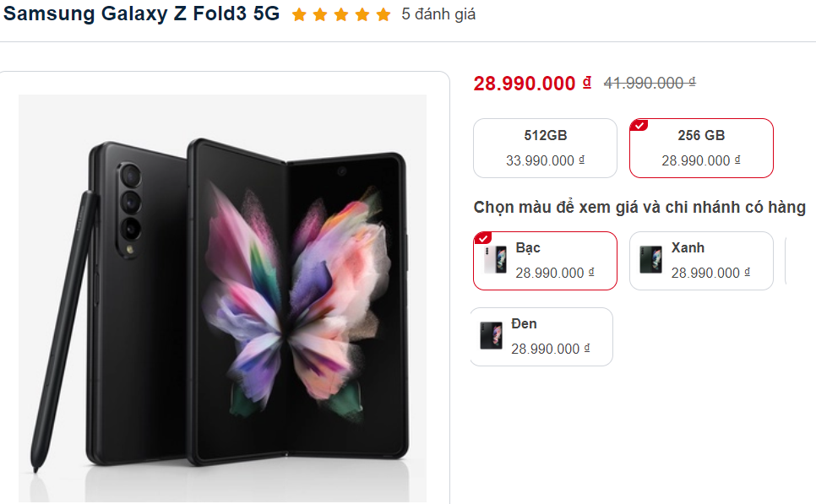The width and height of the screenshot is (816, 504).
Task: Select the 256 GB storage option
Action: coord(701,148)
